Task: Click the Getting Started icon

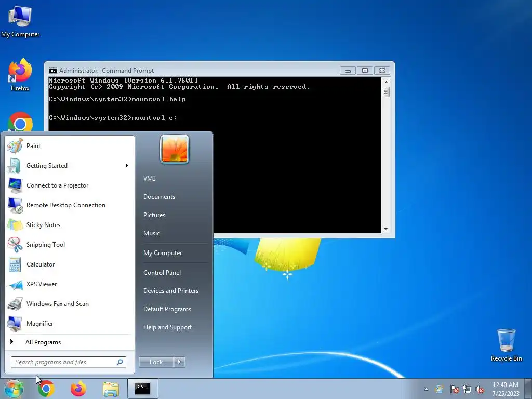Action: point(15,166)
